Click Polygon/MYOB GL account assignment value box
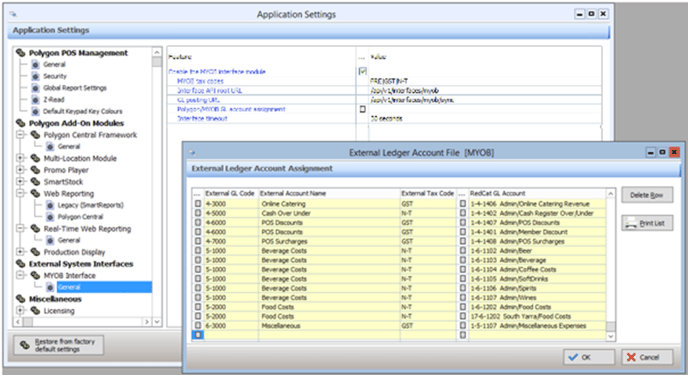Screen dimensions: 688x375 [x=362, y=109]
